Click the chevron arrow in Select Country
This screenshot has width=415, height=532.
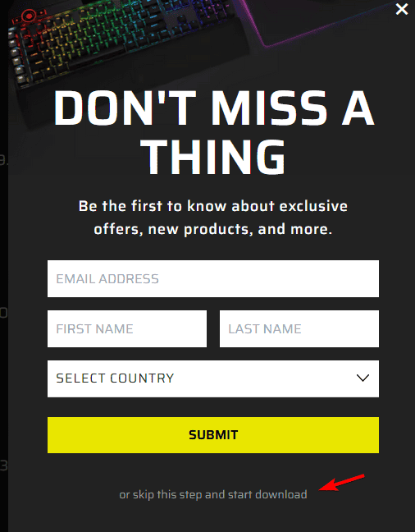click(363, 378)
